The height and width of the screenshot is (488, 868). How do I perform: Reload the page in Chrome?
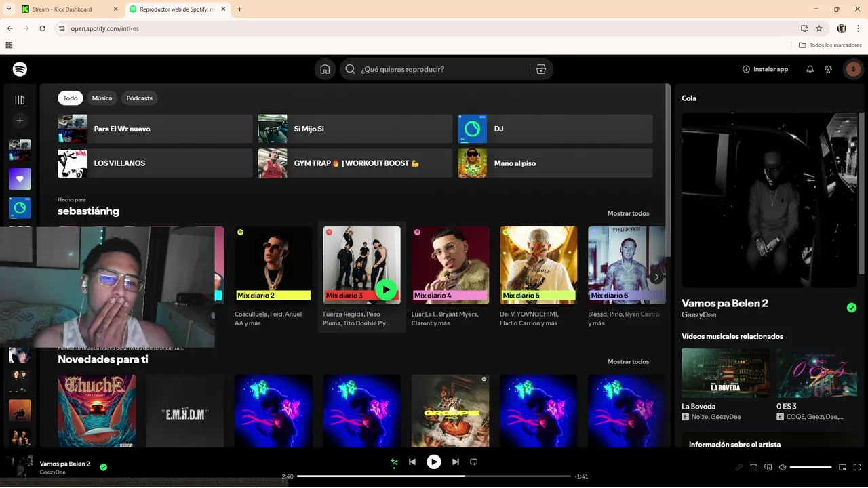tap(42, 28)
